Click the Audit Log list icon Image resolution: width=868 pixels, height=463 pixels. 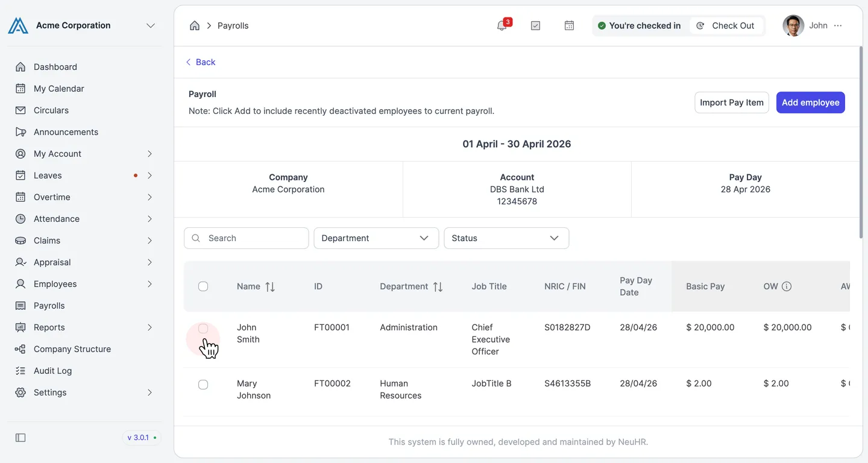(20, 371)
